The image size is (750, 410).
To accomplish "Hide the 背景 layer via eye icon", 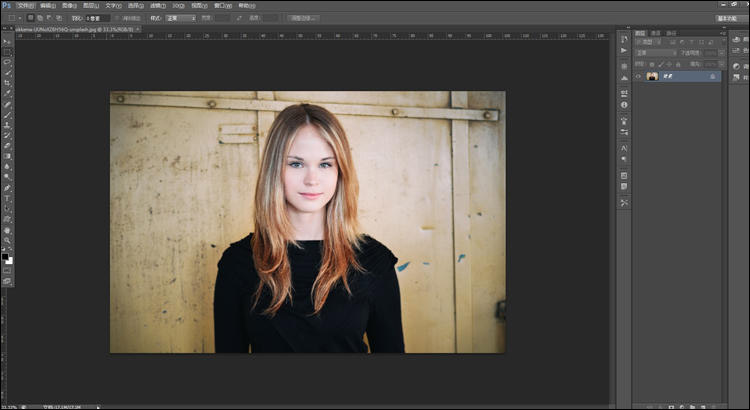I will coord(638,76).
